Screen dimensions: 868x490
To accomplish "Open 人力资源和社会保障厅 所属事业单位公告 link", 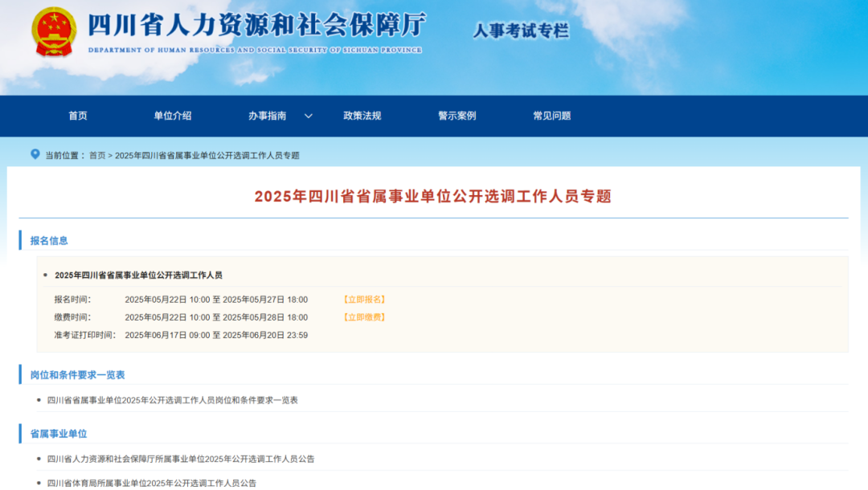I will (x=181, y=459).
